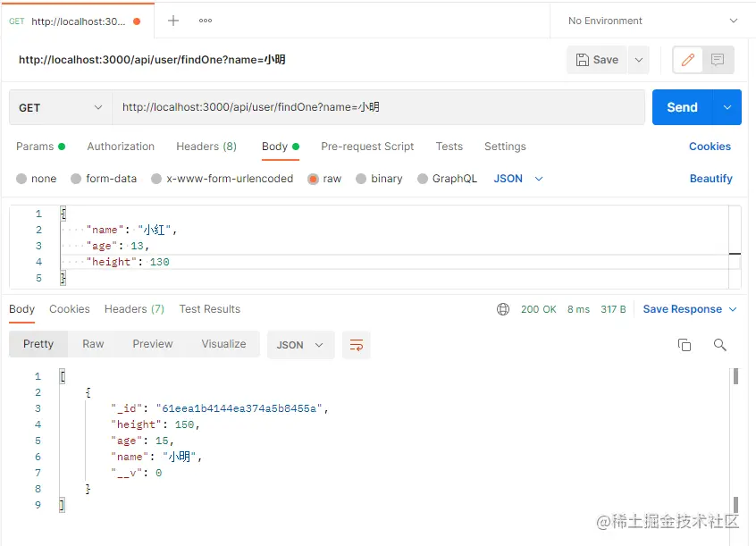Image resolution: width=756 pixels, height=546 pixels.
Task: Open the Pre-request Script tab
Action: (x=367, y=147)
